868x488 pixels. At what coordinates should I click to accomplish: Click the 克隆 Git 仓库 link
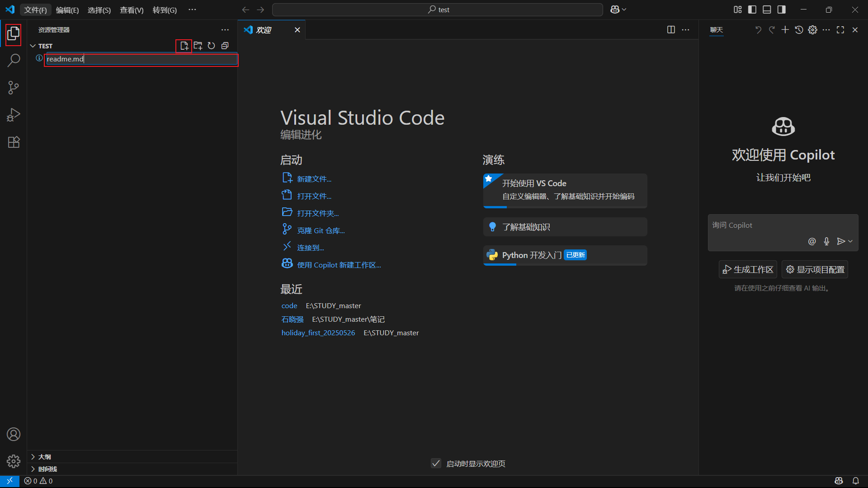pos(321,230)
